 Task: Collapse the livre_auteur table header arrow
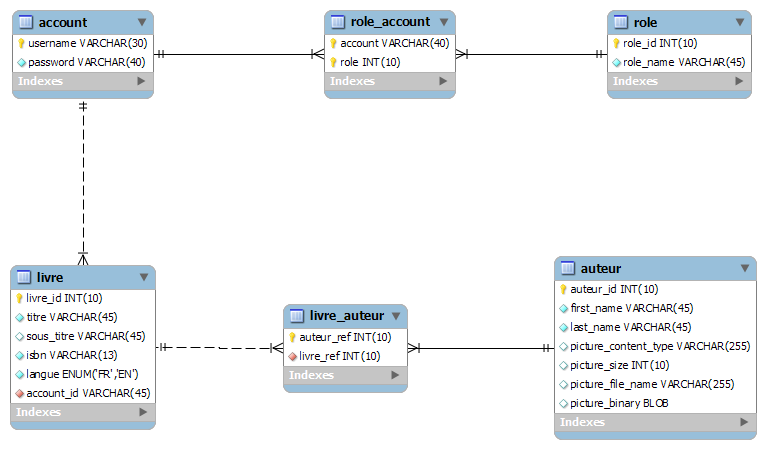pyautogui.click(x=396, y=317)
